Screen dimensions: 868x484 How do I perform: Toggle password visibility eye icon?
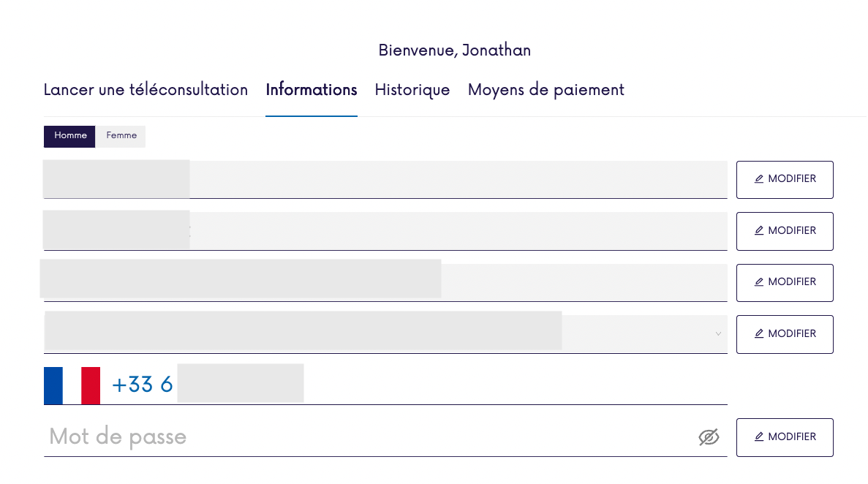pos(709,437)
